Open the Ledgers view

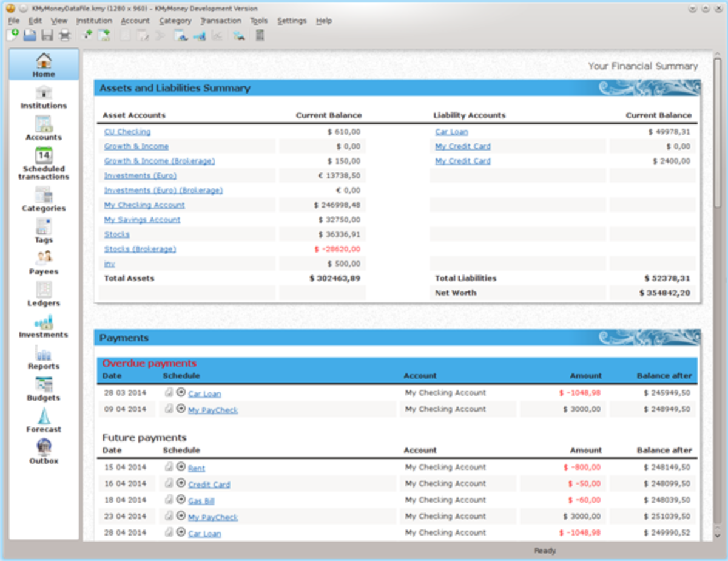click(x=44, y=294)
